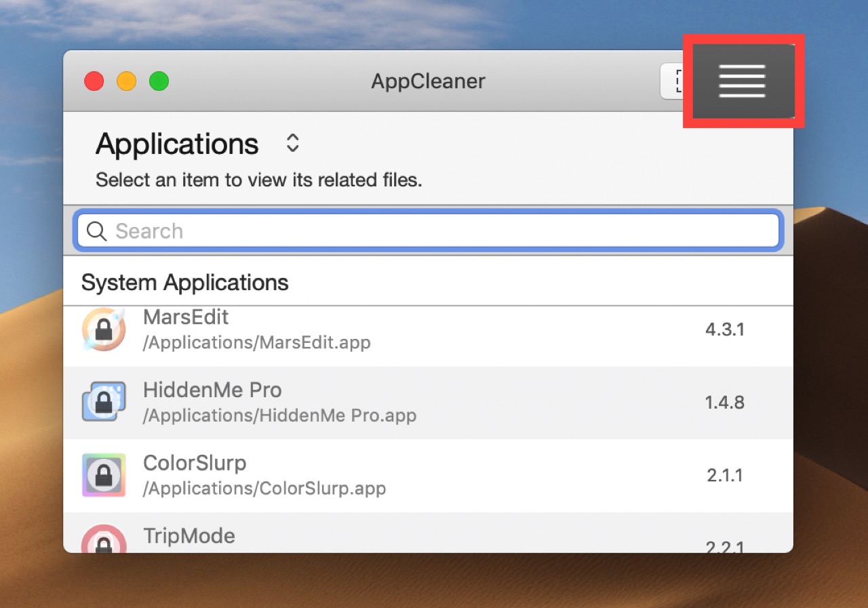
Task: Click TripMode version 2.2.1
Action: [726, 546]
